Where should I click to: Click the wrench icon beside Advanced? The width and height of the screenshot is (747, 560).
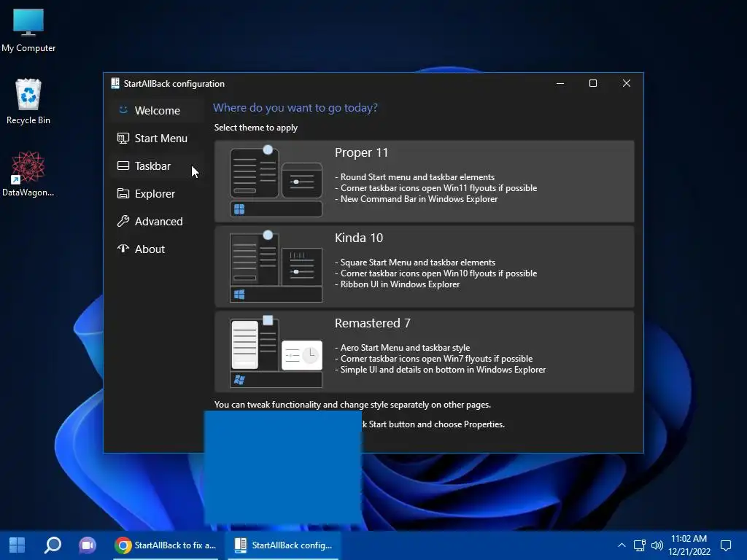pos(123,221)
